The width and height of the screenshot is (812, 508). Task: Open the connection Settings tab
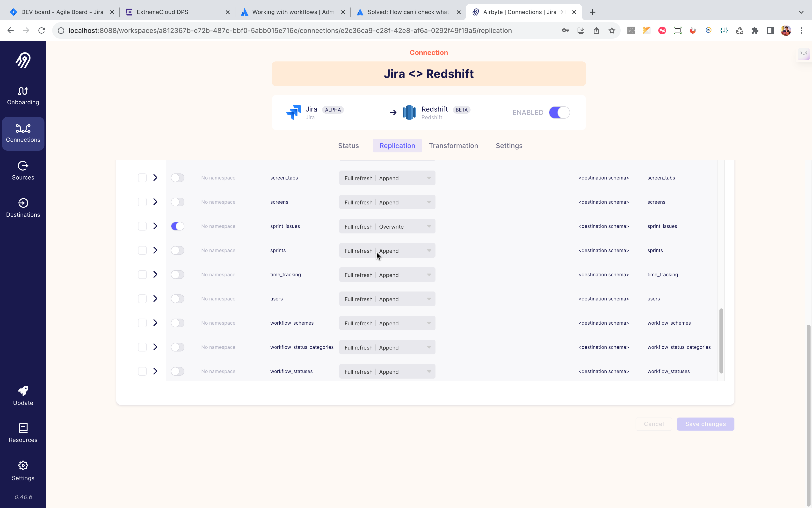pyautogui.click(x=509, y=146)
